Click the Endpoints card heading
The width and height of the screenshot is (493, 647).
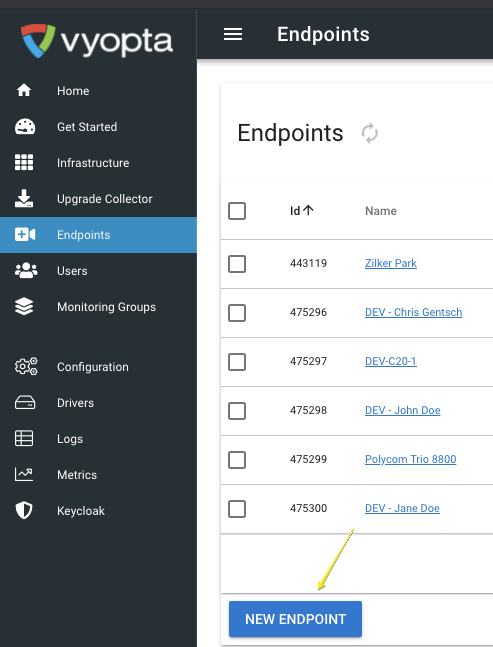tap(290, 133)
